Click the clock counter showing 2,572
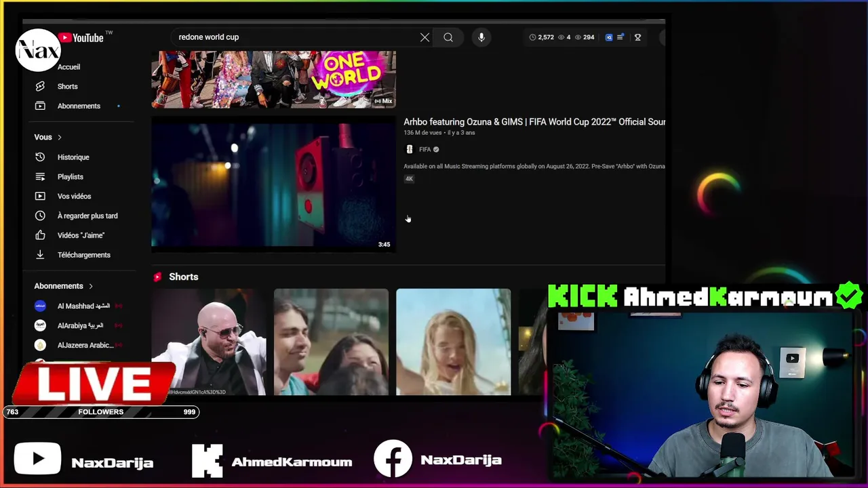Screen dimensions: 868x488 point(541,37)
